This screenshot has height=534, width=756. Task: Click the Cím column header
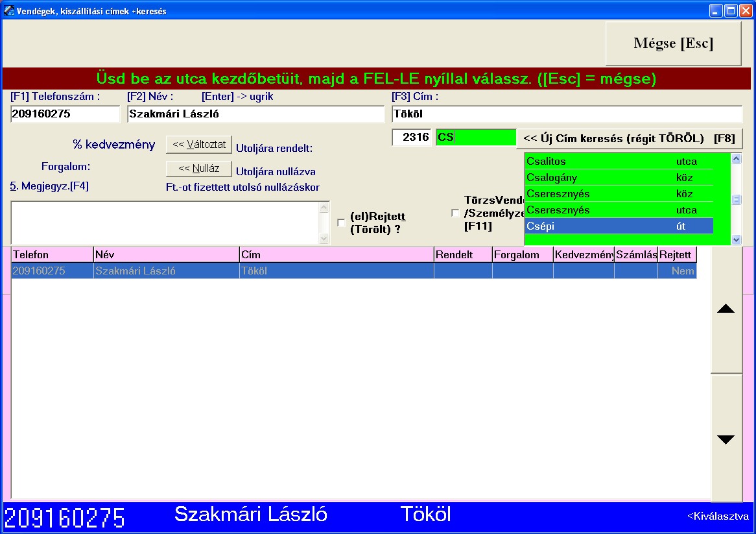(337, 255)
